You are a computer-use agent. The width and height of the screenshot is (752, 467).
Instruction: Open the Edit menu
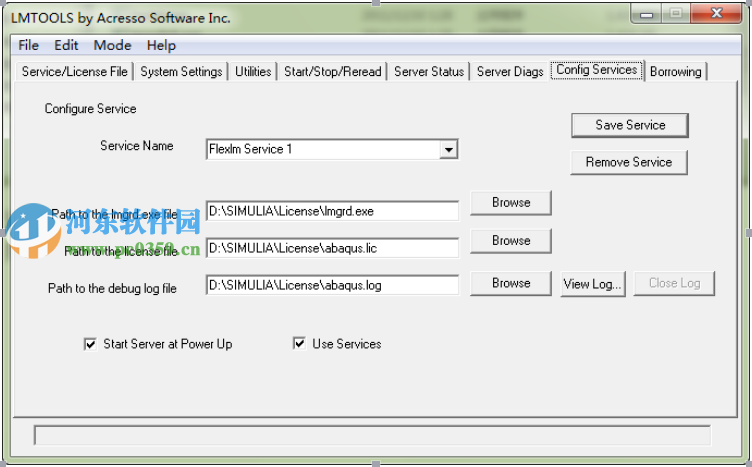pyautogui.click(x=66, y=46)
